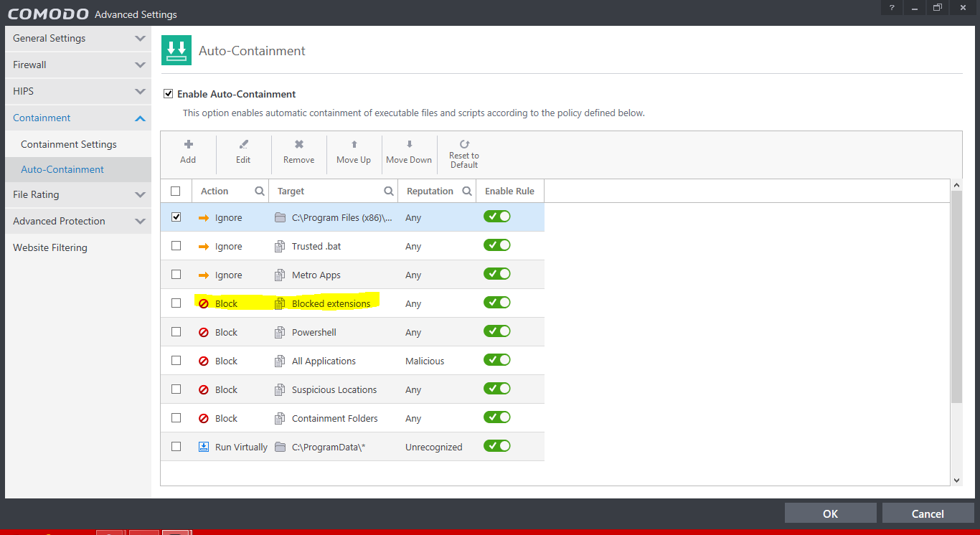
Task: Collapse the Containment section
Action: coord(140,118)
